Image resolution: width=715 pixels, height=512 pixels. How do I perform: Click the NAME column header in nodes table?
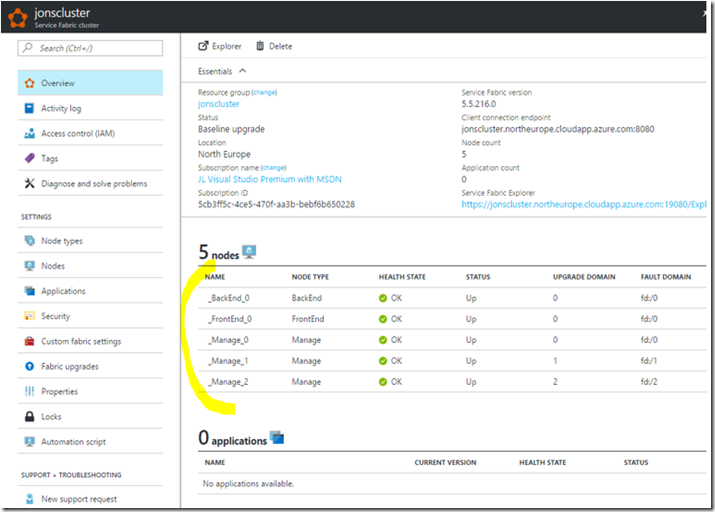click(x=215, y=277)
